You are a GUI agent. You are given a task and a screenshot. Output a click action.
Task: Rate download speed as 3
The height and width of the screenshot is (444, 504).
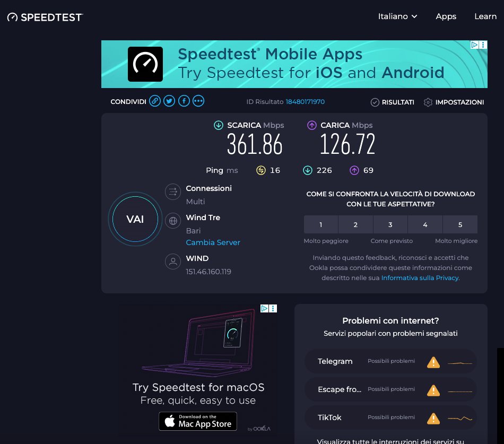[390, 224]
